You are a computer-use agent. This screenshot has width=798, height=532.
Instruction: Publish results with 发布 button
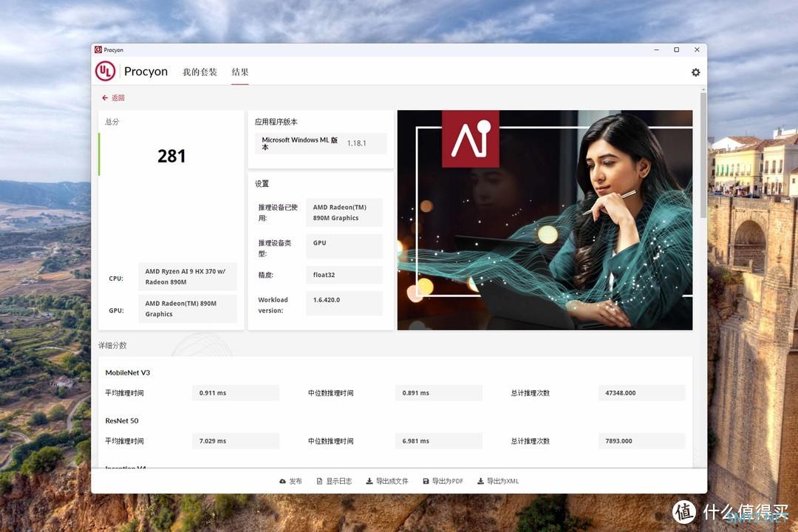point(290,481)
